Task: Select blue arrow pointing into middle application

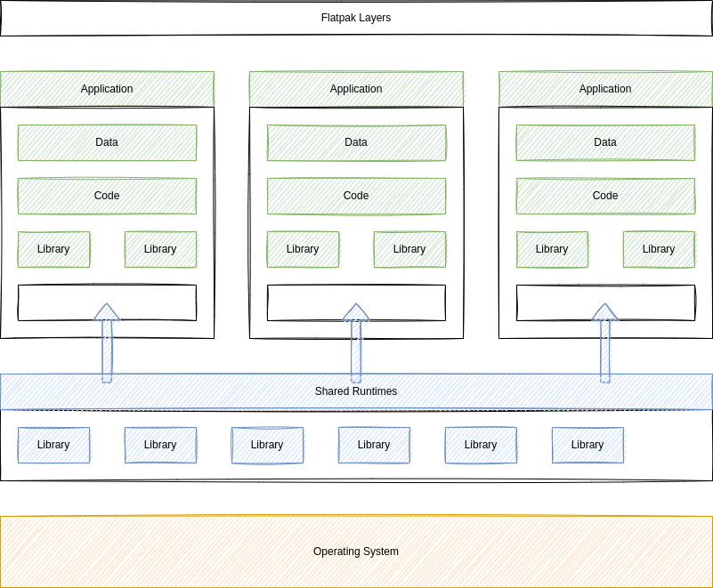Action: coord(356,343)
